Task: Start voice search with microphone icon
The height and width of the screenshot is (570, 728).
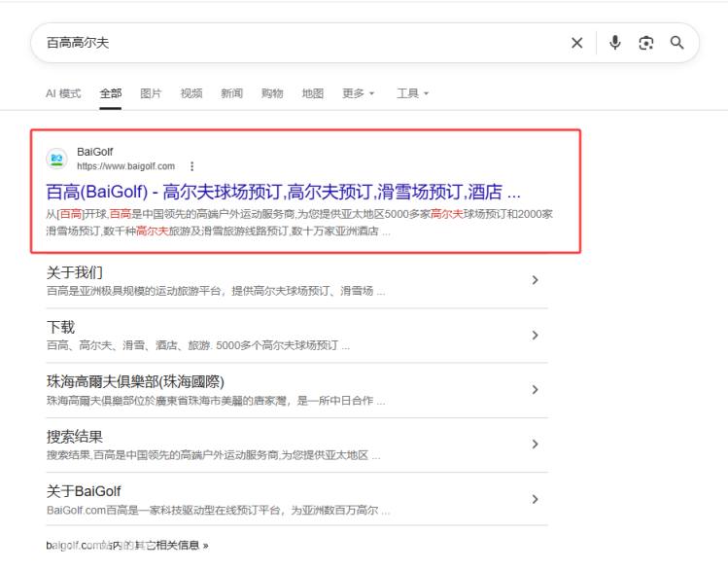Action: click(x=614, y=42)
